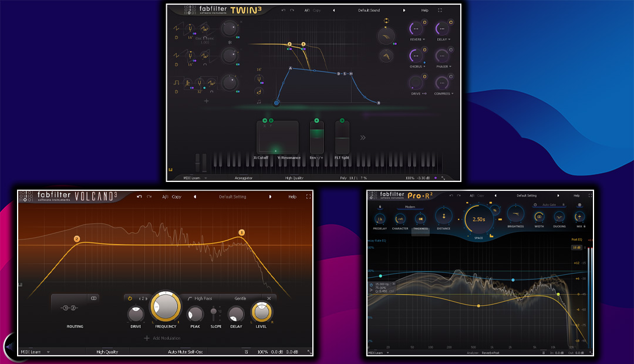
Task: Toggle the Arpeggiator in Twin 3
Action: tap(244, 178)
